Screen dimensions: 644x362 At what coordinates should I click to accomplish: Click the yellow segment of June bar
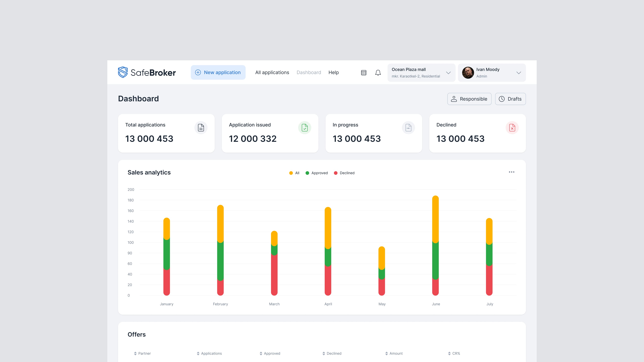(435, 219)
